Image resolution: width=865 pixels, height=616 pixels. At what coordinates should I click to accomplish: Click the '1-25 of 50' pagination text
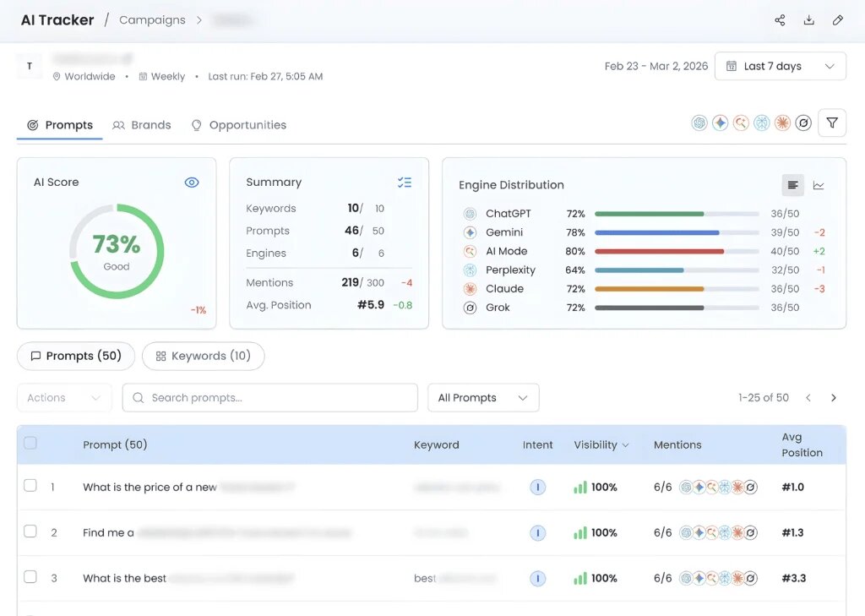tap(764, 398)
